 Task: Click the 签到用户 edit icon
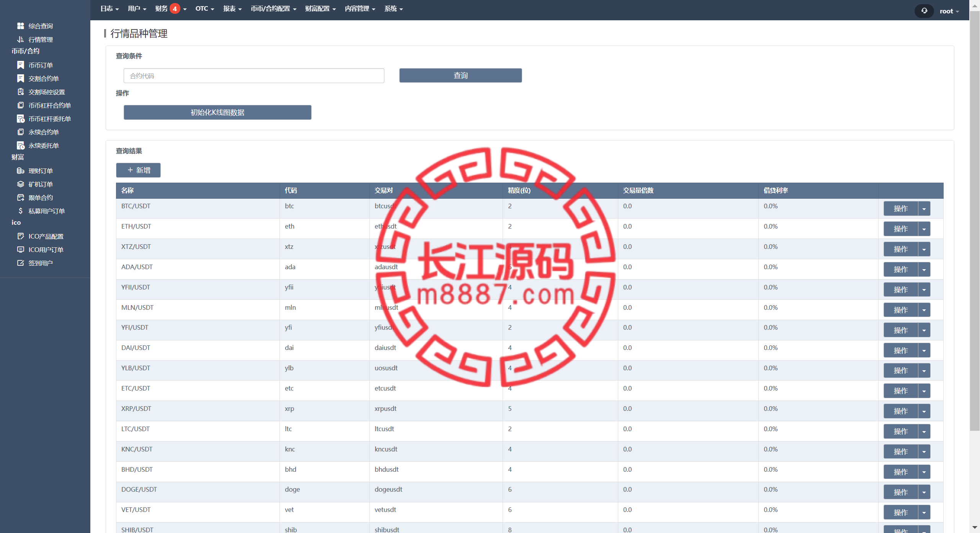21,263
